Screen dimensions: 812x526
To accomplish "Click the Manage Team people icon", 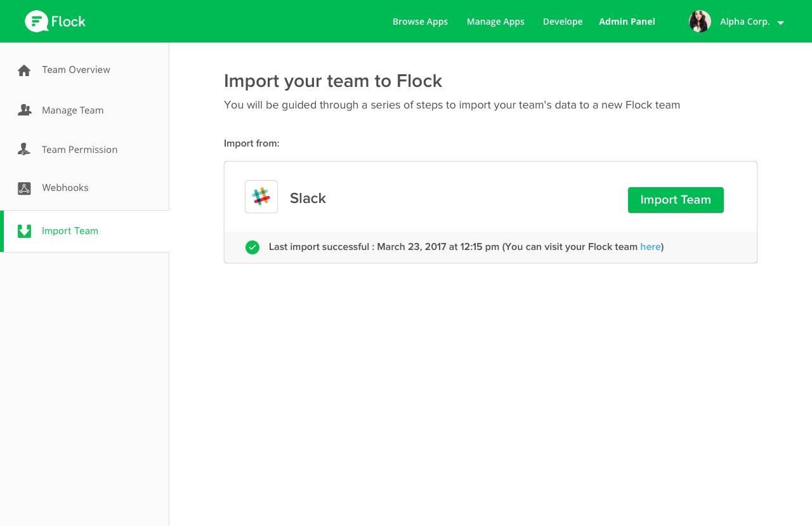I will [24, 110].
